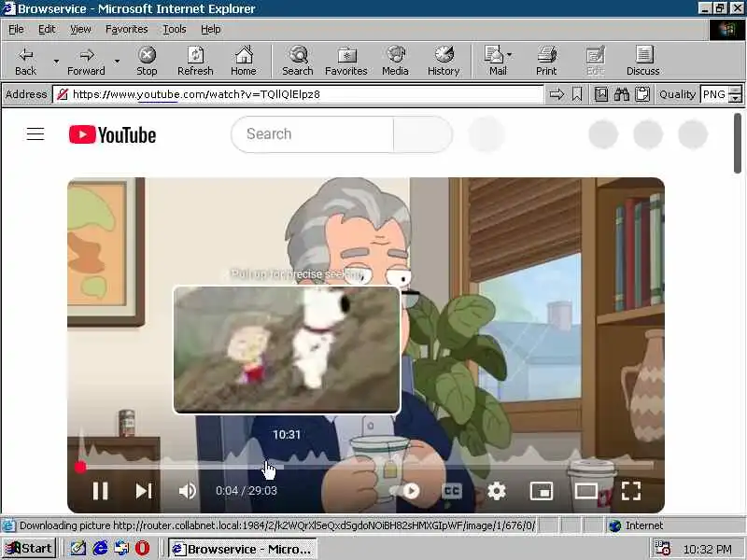This screenshot has height=560, width=747.
Task: Open the Favorites toolbar pane
Action: (346, 62)
